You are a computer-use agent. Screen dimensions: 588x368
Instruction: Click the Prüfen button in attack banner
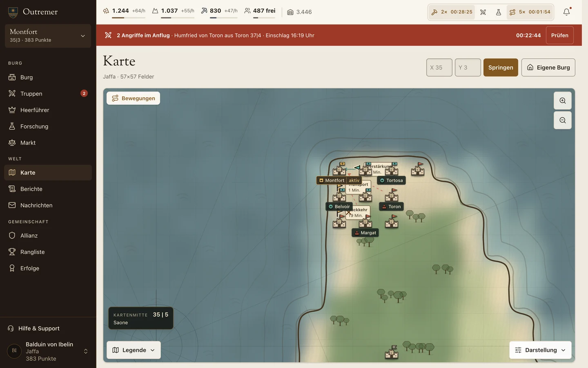tap(560, 35)
